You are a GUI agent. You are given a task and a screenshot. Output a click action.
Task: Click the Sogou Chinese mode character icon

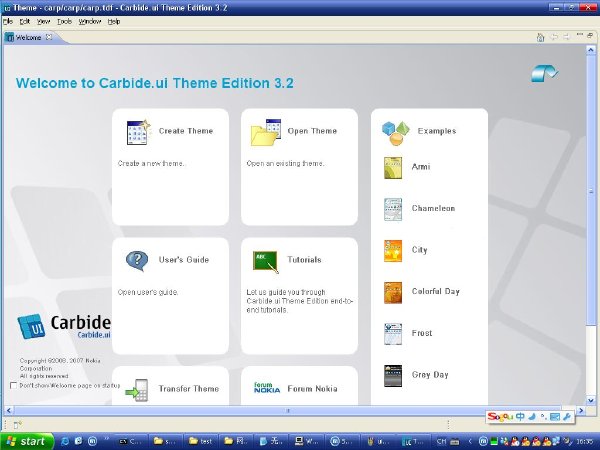point(520,417)
